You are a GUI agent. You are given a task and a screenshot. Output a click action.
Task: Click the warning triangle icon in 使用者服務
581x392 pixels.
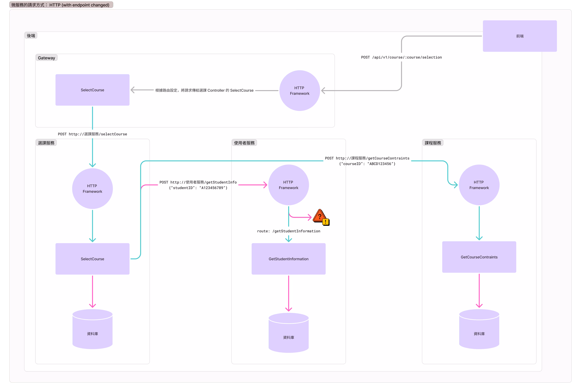click(321, 217)
